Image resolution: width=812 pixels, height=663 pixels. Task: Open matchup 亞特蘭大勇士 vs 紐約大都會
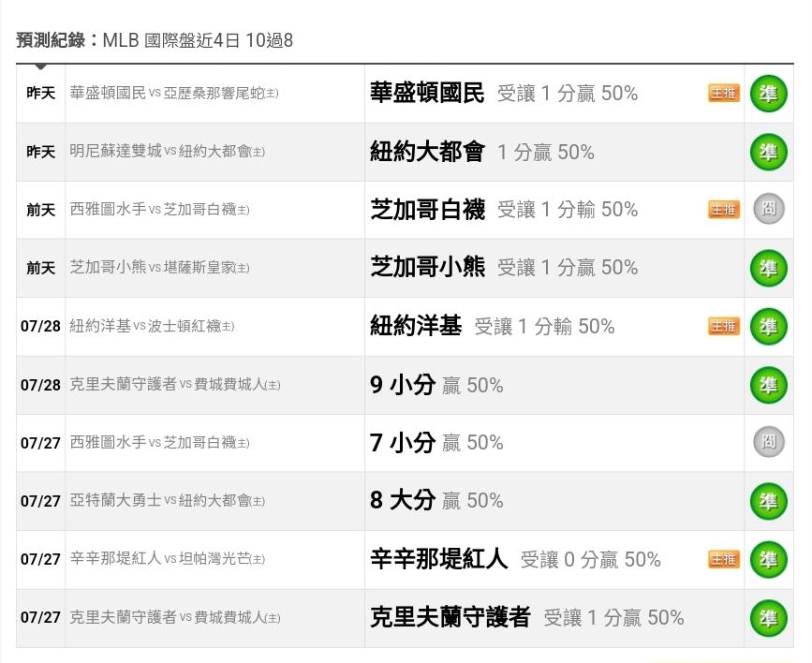pyautogui.click(x=168, y=501)
